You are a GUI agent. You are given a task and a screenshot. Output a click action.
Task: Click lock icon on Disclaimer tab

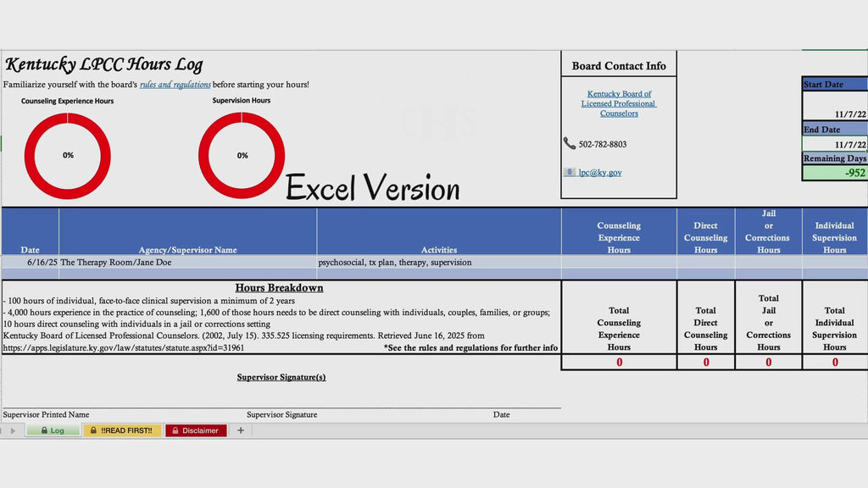175,430
